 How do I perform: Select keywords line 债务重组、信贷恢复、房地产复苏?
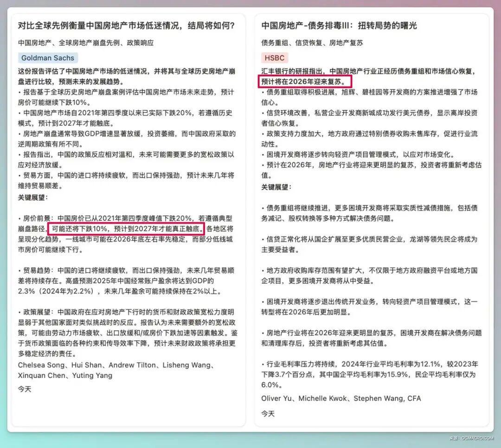(x=312, y=43)
